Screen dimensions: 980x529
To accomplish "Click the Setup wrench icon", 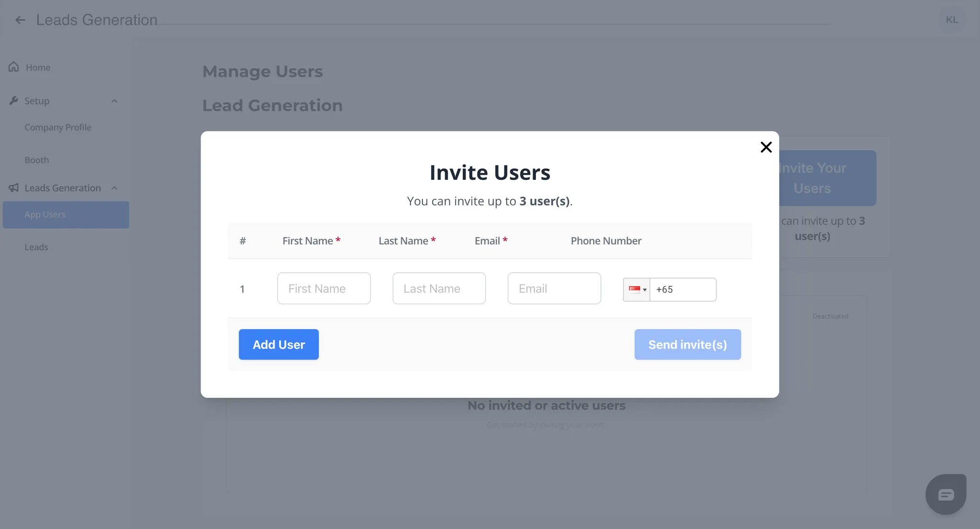I will coord(13,100).
